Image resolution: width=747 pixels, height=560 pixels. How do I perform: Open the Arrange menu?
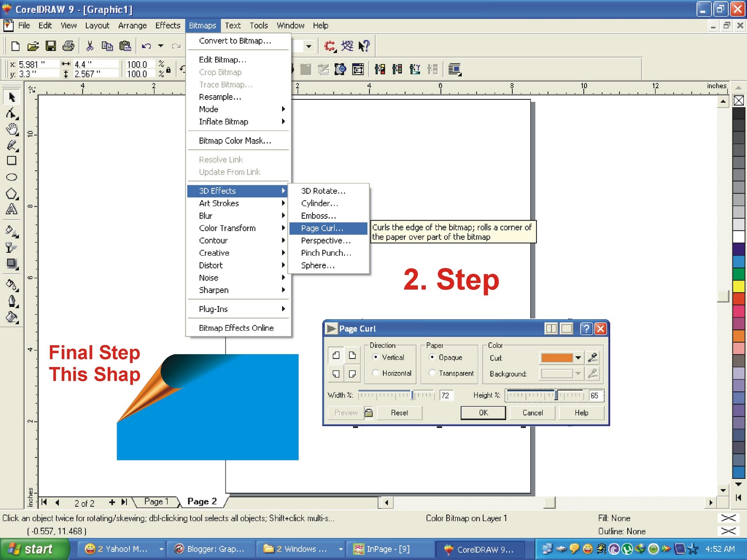132,25
